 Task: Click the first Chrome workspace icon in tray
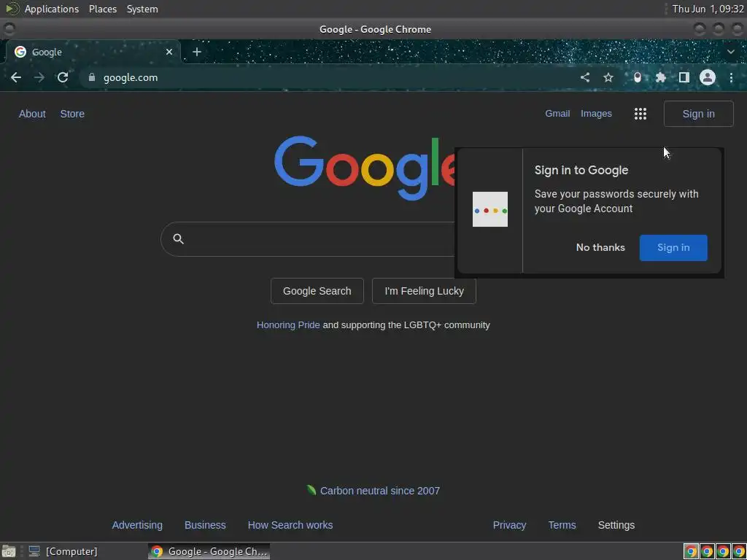691,551
